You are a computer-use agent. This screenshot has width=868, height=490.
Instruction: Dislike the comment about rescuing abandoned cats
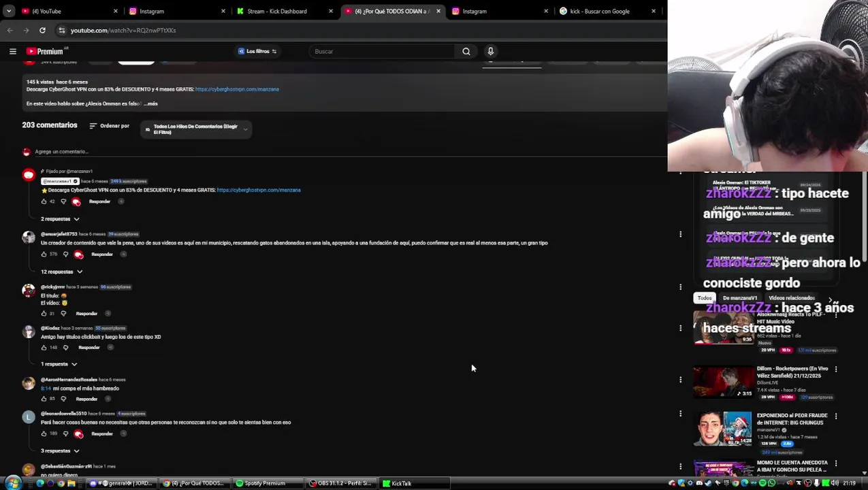tap(65, 255)
